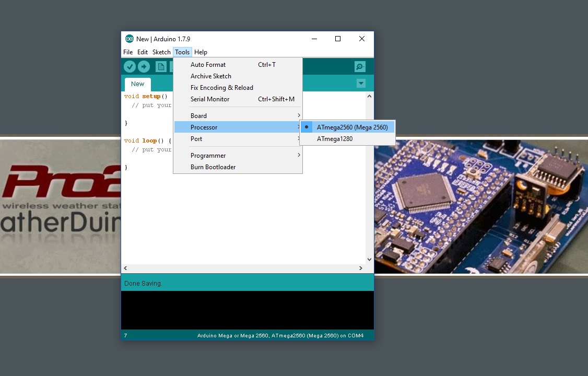Click the Upload arrow icon

[144, 67]
